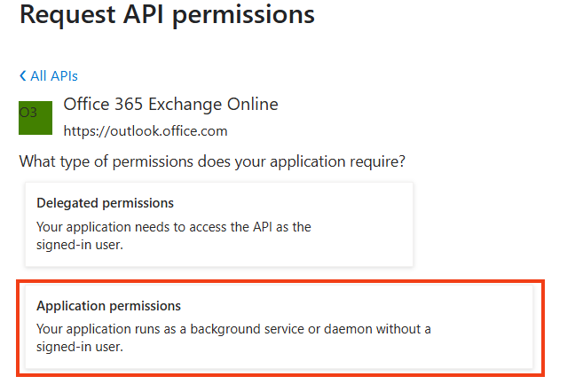Click the https://outlook.office.com URL text
Viewport: 583px width, 392px height.
coord(146,131)
